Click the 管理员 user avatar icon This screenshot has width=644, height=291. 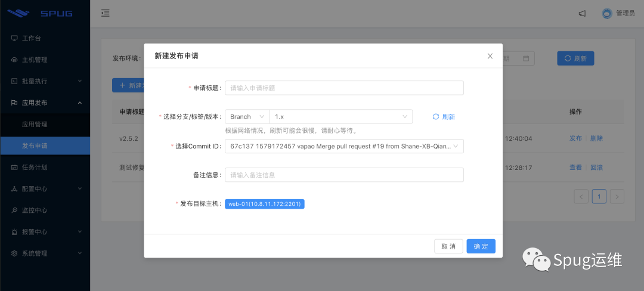(606, 14)
